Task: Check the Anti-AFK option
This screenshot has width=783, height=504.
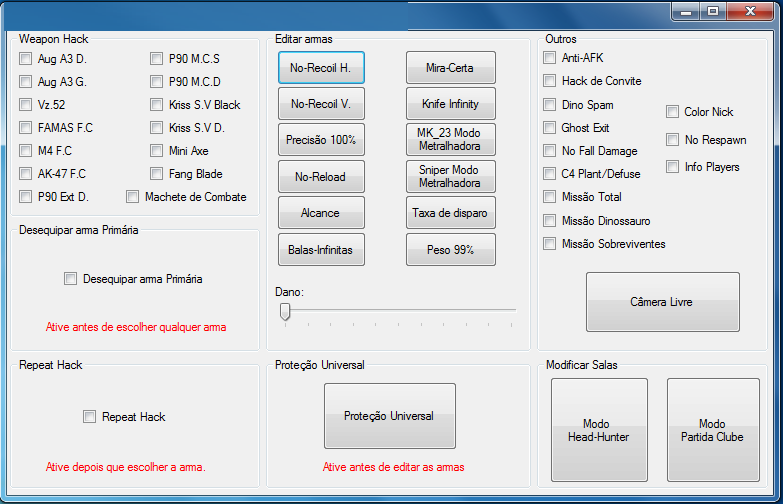Action: point(550,58)
